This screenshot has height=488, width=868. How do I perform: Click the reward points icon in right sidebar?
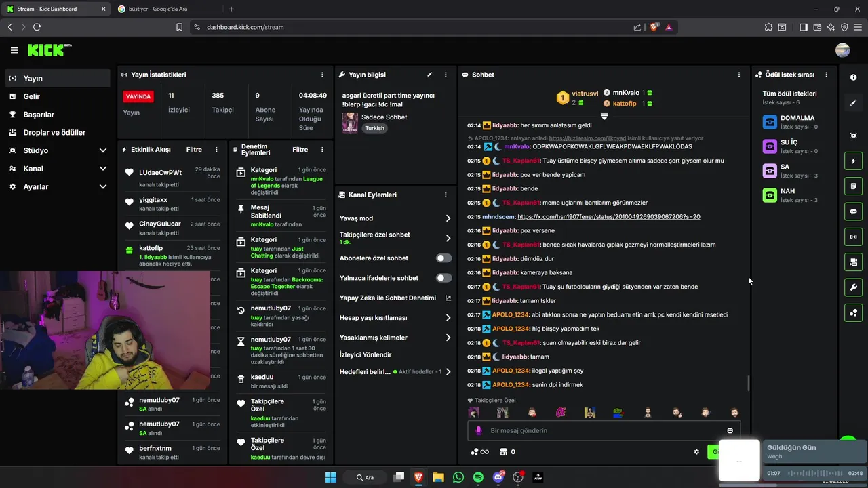pos(853,312)
